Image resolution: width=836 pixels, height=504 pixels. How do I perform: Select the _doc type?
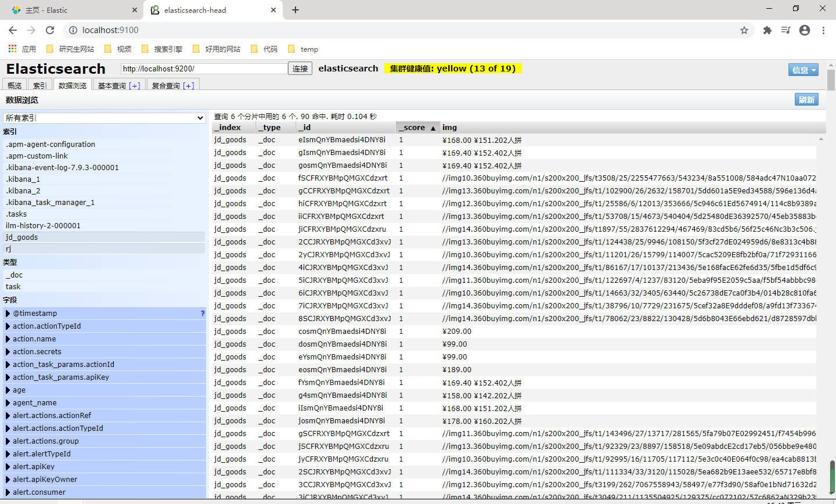point(105,275)
